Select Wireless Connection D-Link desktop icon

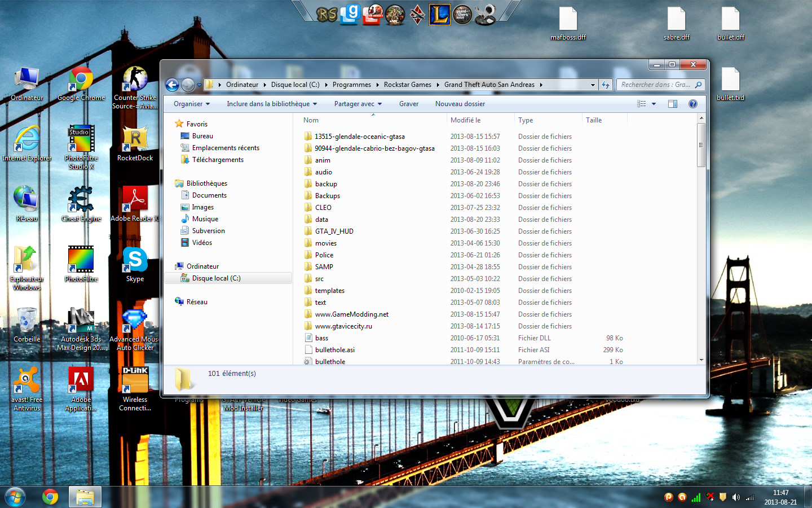pyautogui.click(x=135, y=389)
